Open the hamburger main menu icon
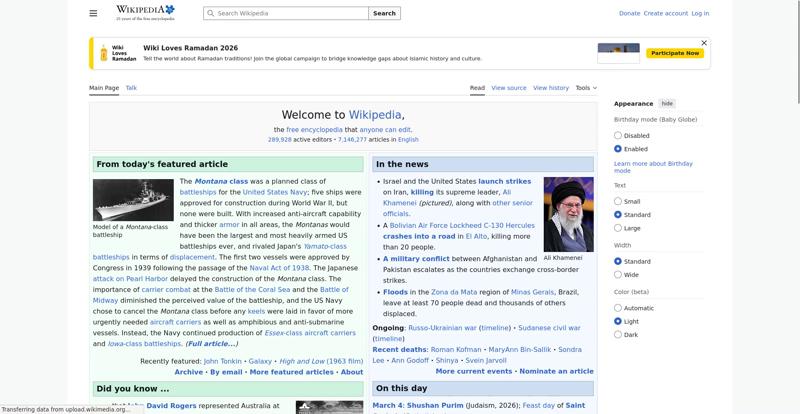Screen dimensions: 800x414 93,14
